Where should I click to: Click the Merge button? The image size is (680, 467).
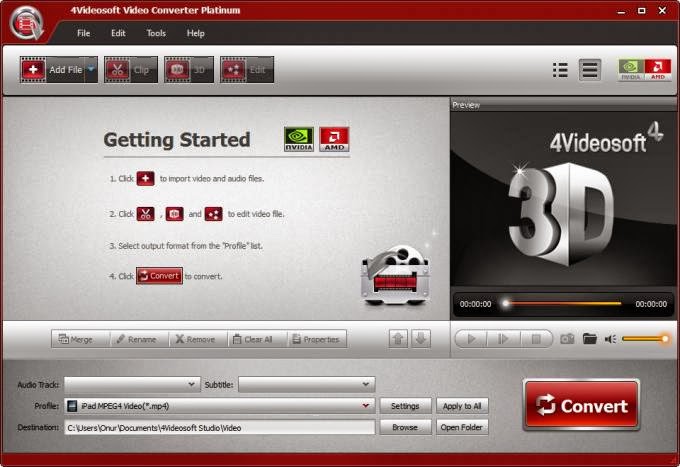tap(80, 339)
